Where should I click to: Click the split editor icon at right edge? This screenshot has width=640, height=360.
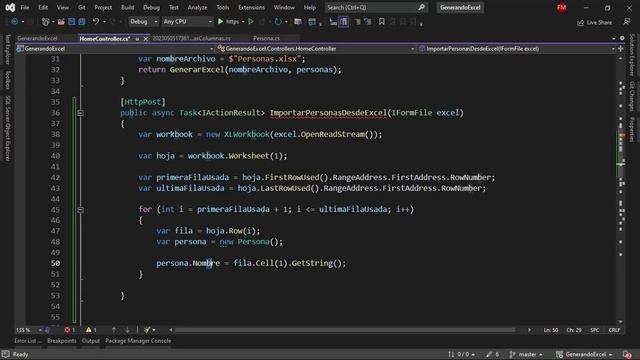click(x=621, y=49)
